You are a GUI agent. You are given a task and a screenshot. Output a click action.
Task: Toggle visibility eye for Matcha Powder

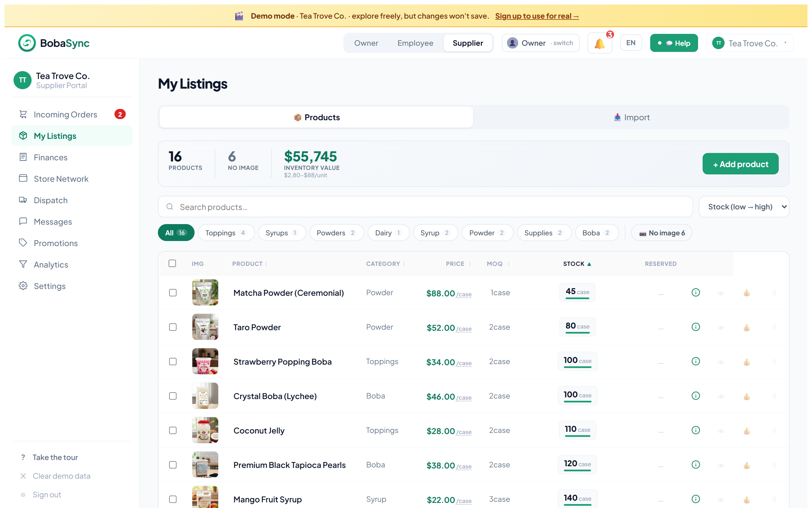click(721, 293)
